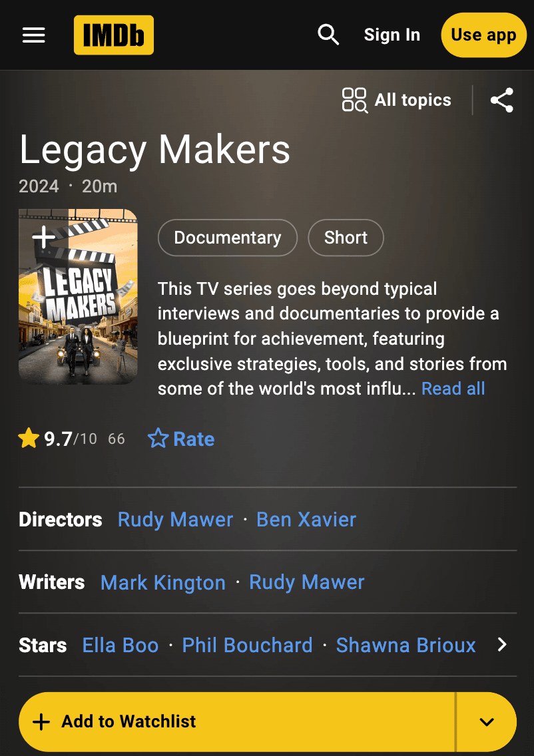The width and height of the screenshot is (534, 756).
Task: Expand Watchlist options dropdown arrow
Action: tap(487, 722)
